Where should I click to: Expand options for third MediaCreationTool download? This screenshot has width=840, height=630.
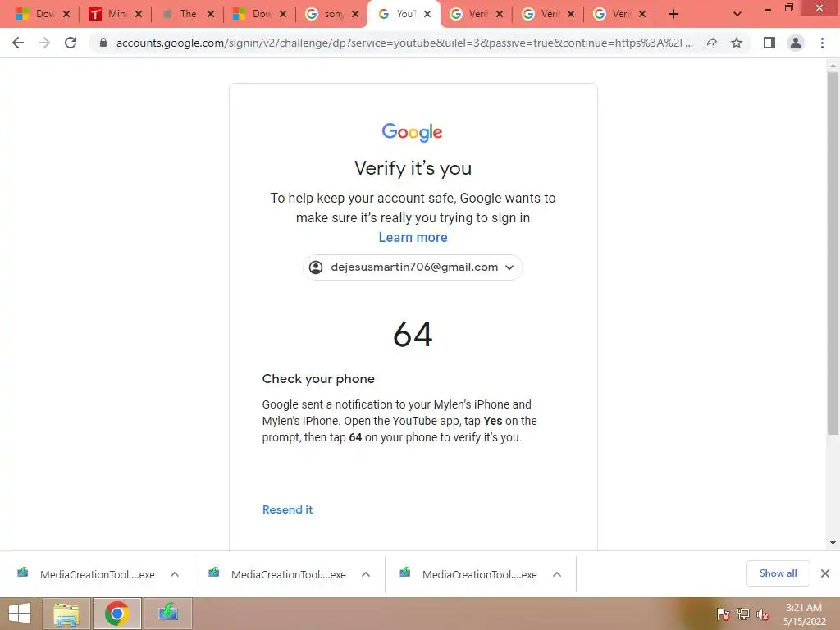tap(557, 574)
